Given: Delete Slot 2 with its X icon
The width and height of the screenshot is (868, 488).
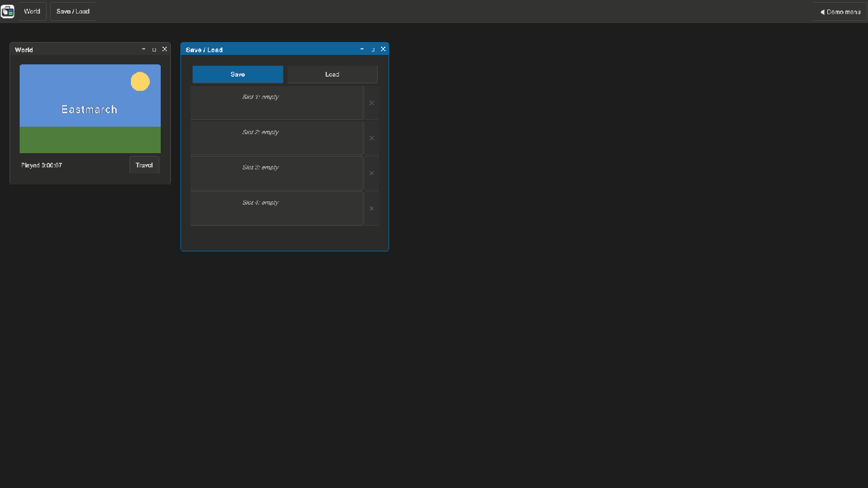Looking at the screenshot, I should (x=372, y=138).
